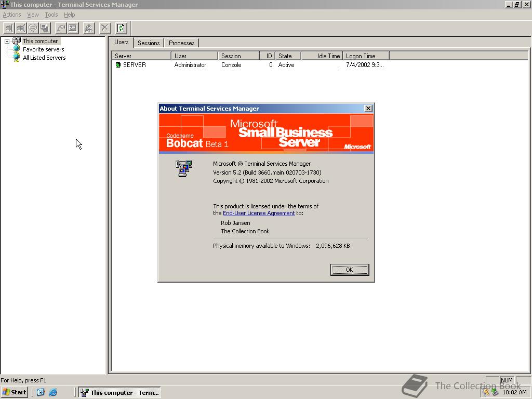Click the Reset session toolbar icon
532x399 pixels.
pos(61,28)
